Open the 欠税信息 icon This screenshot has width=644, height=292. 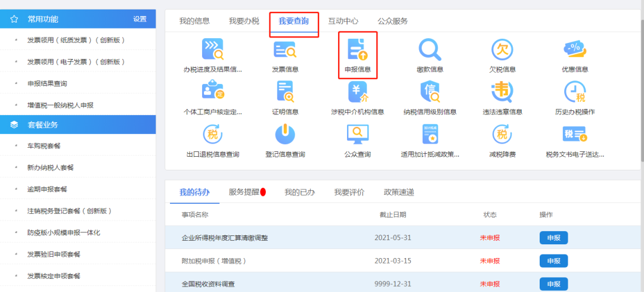point(502,49)
